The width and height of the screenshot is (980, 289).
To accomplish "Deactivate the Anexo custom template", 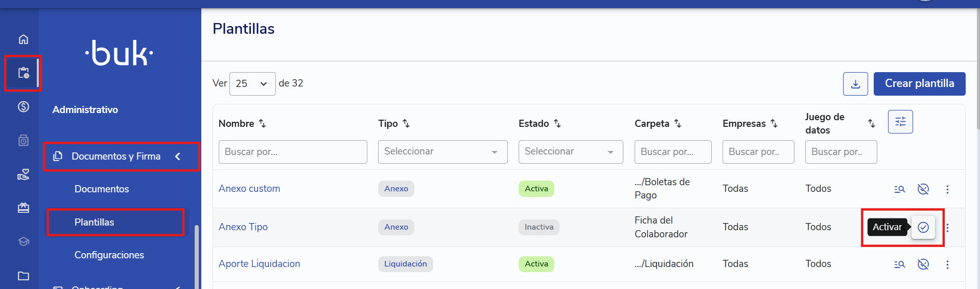I will click(x=923, y=189).
